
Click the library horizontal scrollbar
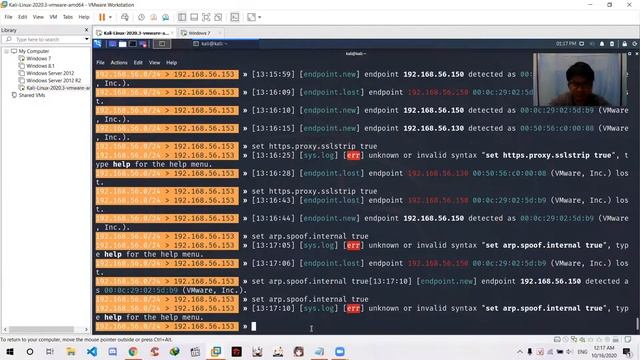click(x=41, y=329)
